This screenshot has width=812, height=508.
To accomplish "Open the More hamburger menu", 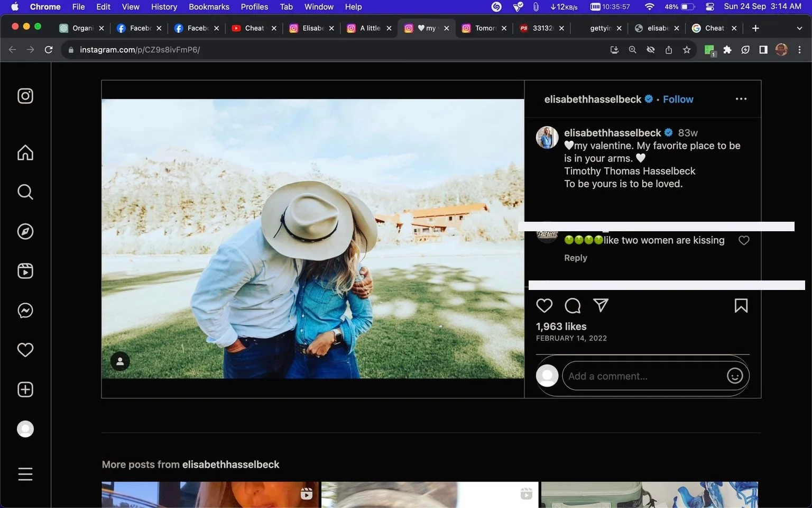I will point(25,474).
